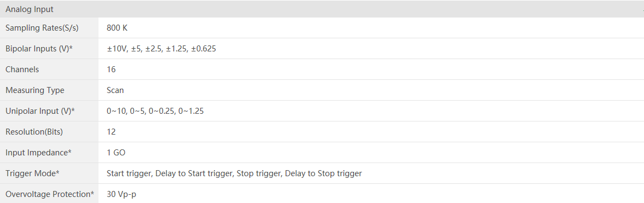Image resolution: width=644 pixels, height=203 pixels.
Task: Select the Sampling Rates(S/s) label
Action: [42, 28]
